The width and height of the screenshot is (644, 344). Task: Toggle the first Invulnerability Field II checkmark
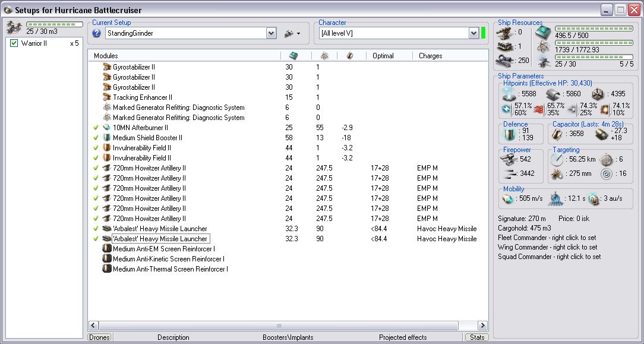[x=96, y=148]
